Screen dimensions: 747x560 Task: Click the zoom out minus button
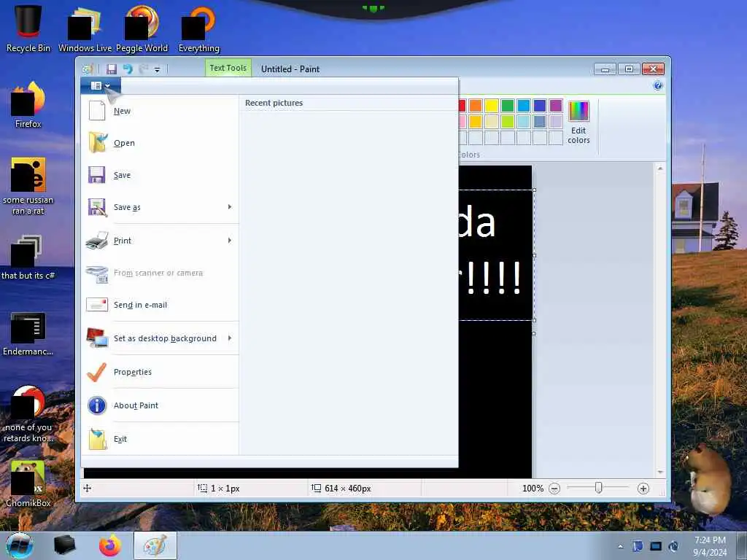(554, 489)
